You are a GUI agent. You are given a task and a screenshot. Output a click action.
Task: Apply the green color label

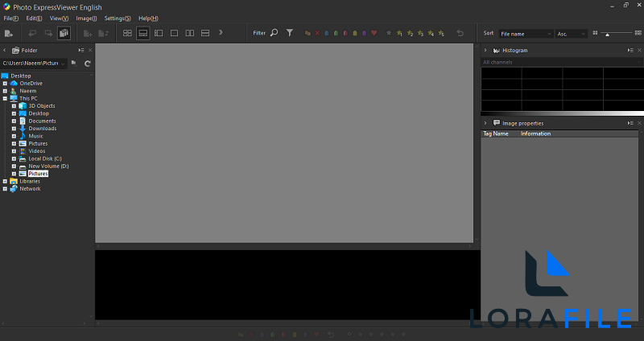(x=336, y=33)
